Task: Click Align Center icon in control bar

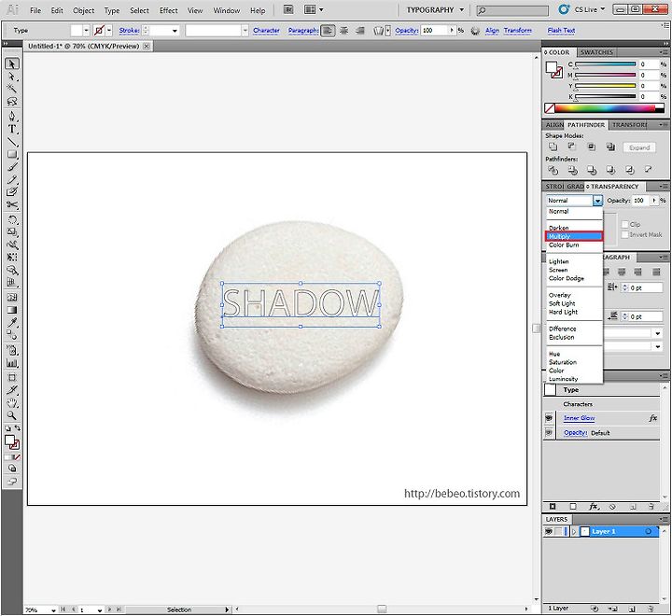Action: (x=343, y=31)
